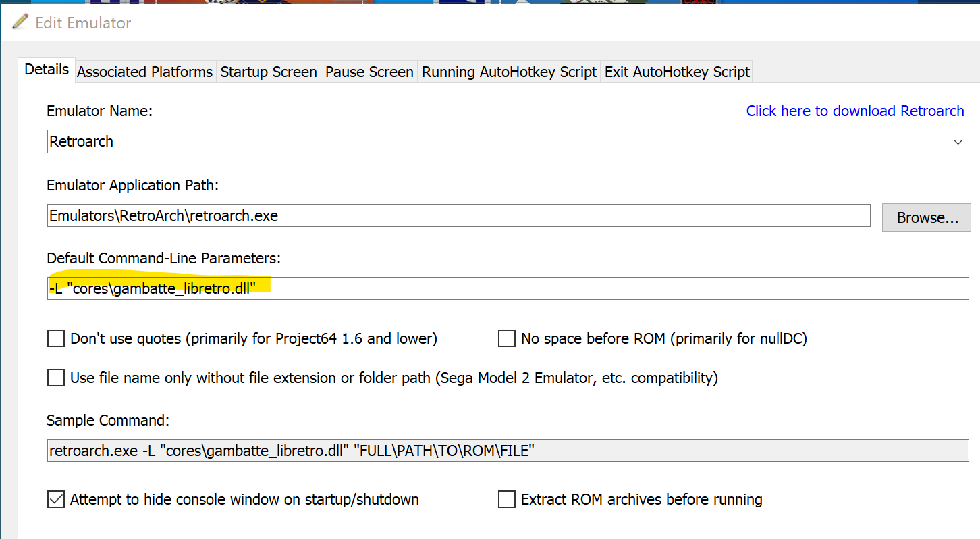Screen dimensions: 980x539
Task: Click the pencil icon beside Edit Emulator
Action: (20, 22)
